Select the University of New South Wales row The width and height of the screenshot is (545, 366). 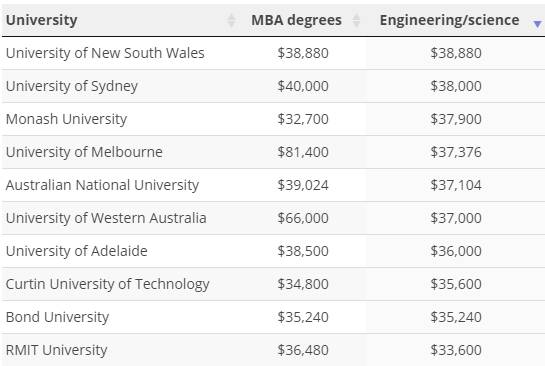(x=273, y=53)
